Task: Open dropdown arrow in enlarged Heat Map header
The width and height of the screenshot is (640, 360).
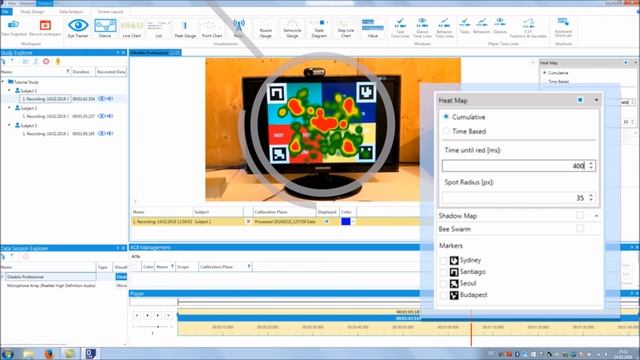Action: 596,100
